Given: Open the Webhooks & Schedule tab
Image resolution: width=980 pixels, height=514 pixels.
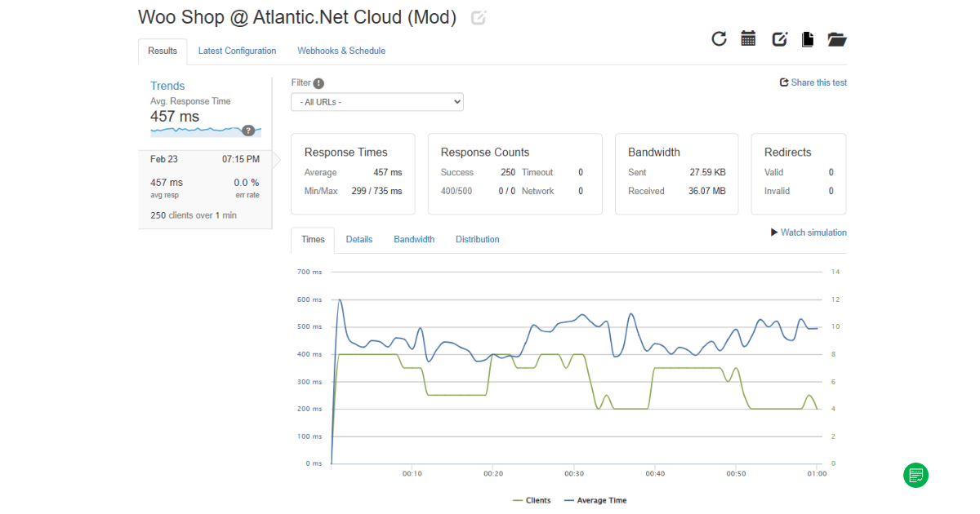Looking at the screenshot, I should tap(341, 51).
